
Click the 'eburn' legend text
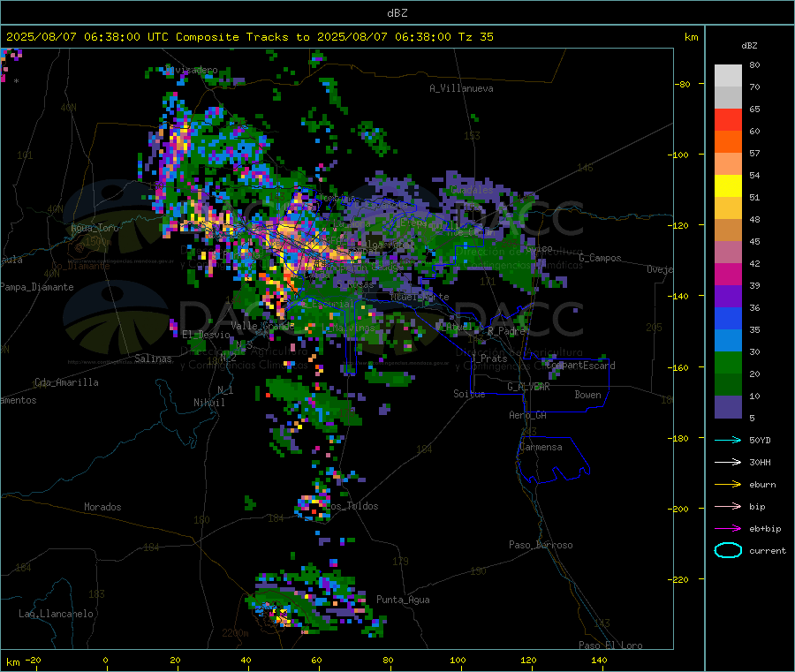762,485
